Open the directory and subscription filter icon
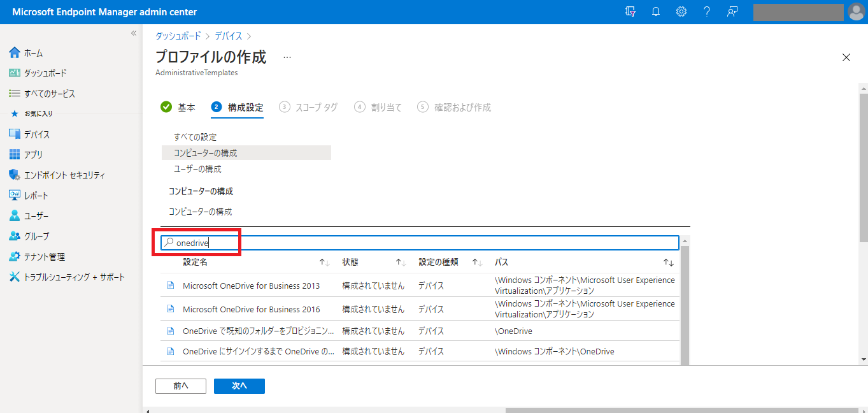868x413 pixels. 630,12
